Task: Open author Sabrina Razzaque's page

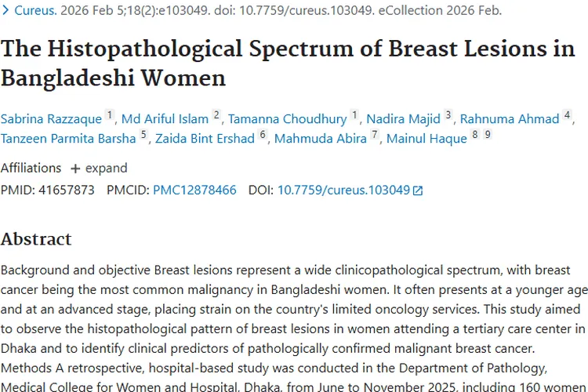Action: point(52,119)
